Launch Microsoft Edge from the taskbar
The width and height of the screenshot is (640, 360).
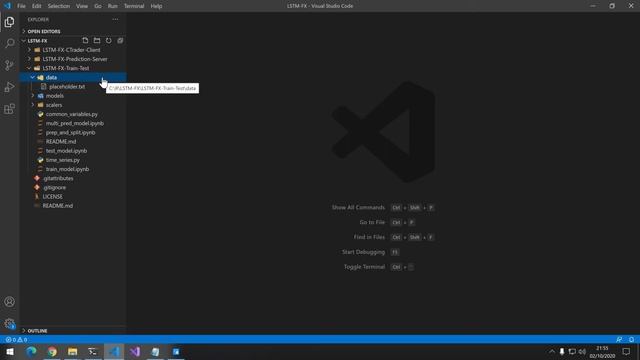click(31, 351)
